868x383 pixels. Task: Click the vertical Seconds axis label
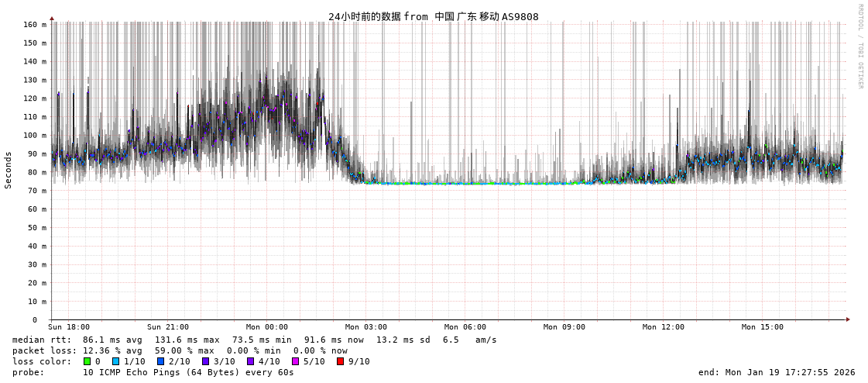click(9, 170)
